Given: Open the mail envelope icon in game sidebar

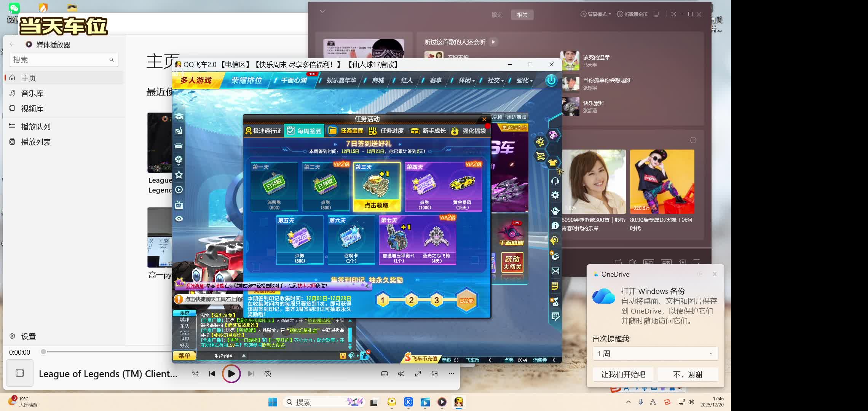Looking at the screenshot, I should click(555, 271).
